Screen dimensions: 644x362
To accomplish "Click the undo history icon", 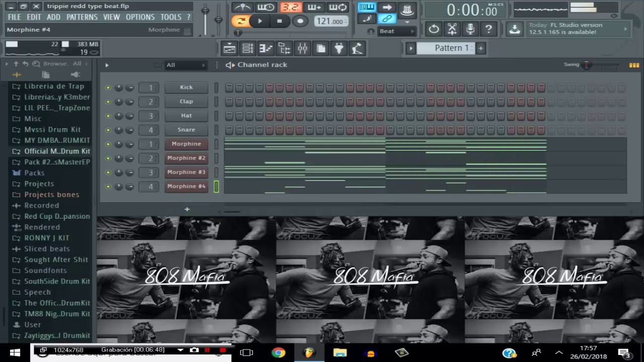I will click(x=434, y=29).
